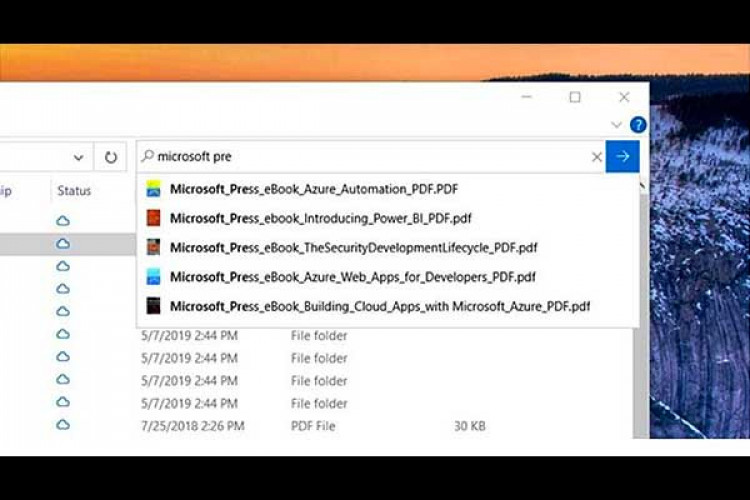This screenshot has width=750, height=500.
Task: Open the blue Help question mark icon
Action: point(637,125)
